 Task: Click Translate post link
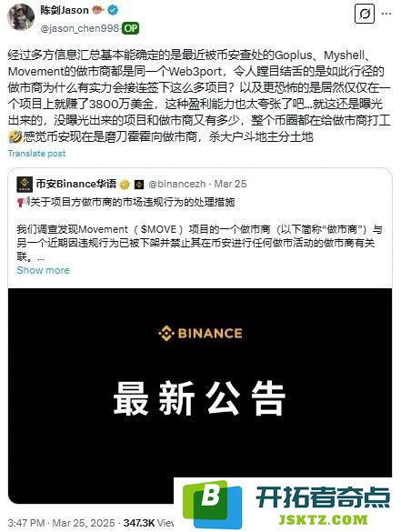coord(36,154)
